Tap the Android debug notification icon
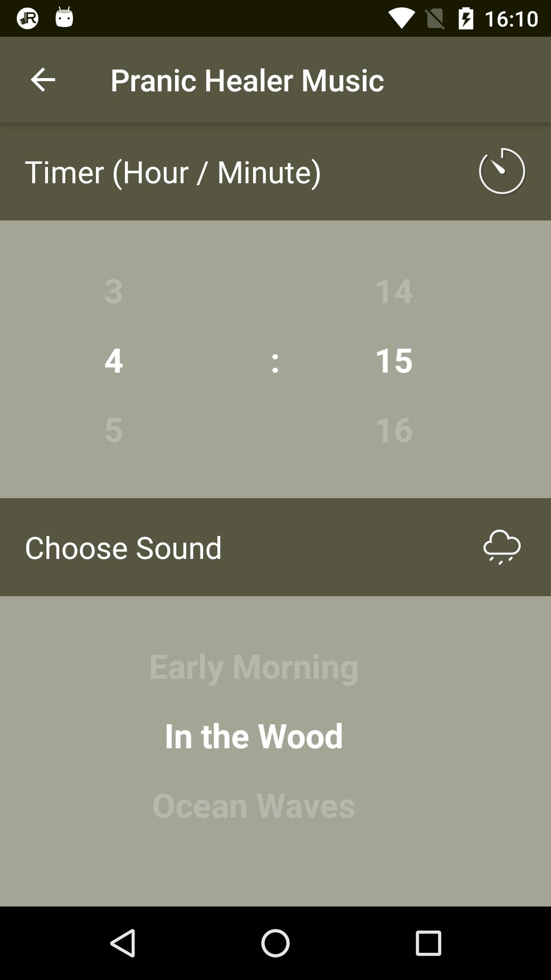The height and width of the screenshot is (980, 551). pyautogui.click(x=64, y=17)
